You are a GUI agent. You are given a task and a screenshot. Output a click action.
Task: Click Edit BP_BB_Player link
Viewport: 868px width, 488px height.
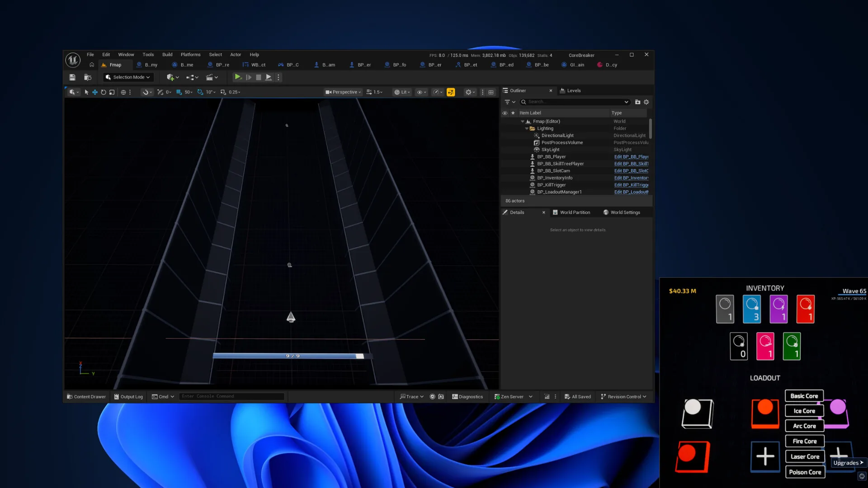pos(631,157)
